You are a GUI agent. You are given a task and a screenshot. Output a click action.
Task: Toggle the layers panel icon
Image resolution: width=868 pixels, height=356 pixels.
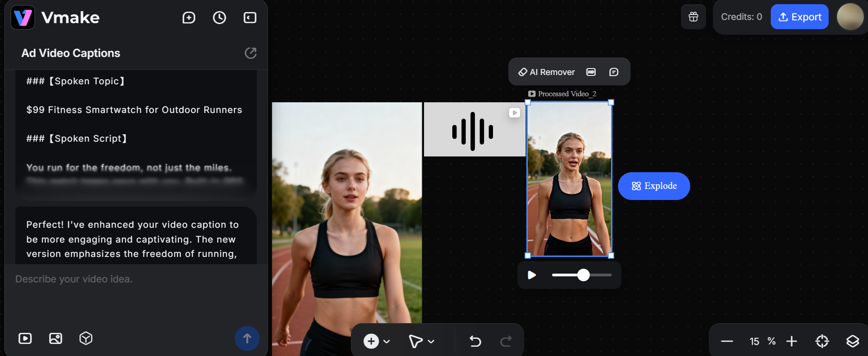(852, 341)
